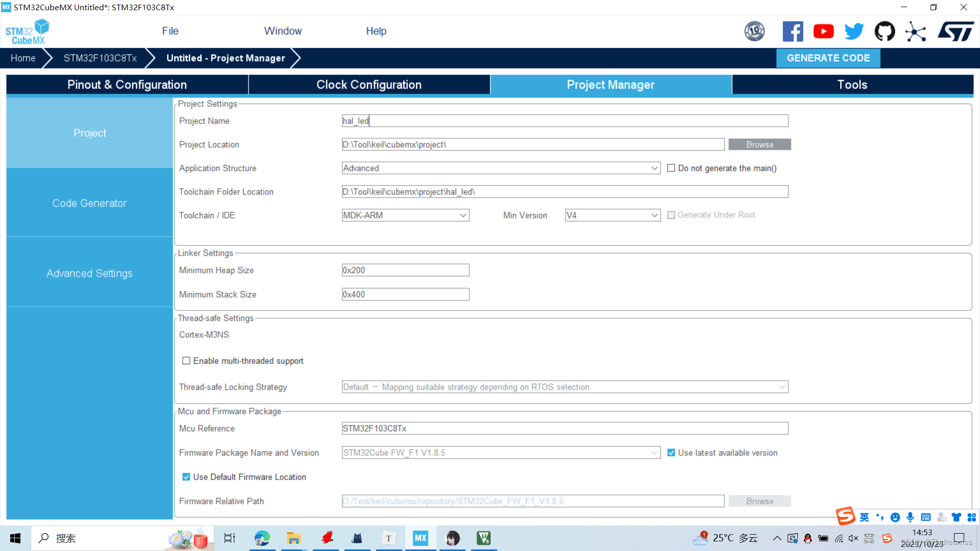The image size is (980, 551).
Task: Open the weather widget 25°C
Action: 726,538
